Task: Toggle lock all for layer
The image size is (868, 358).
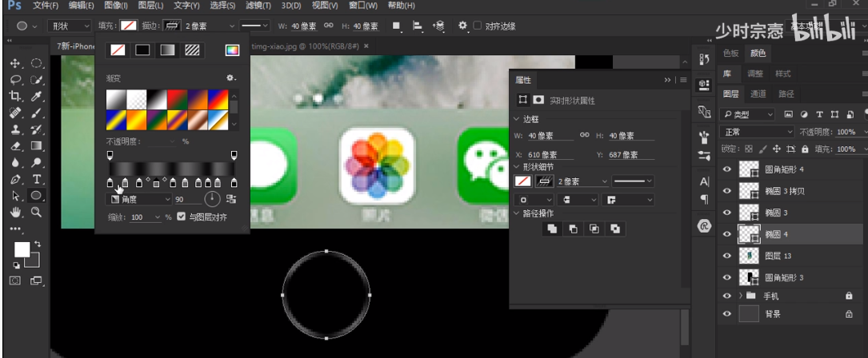Action: coord(804,149)
